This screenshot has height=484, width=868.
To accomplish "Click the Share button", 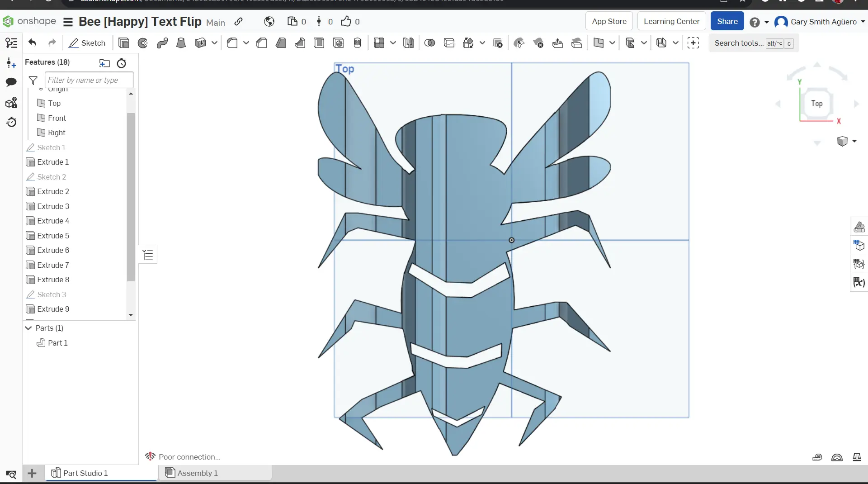I will [727, 21].
